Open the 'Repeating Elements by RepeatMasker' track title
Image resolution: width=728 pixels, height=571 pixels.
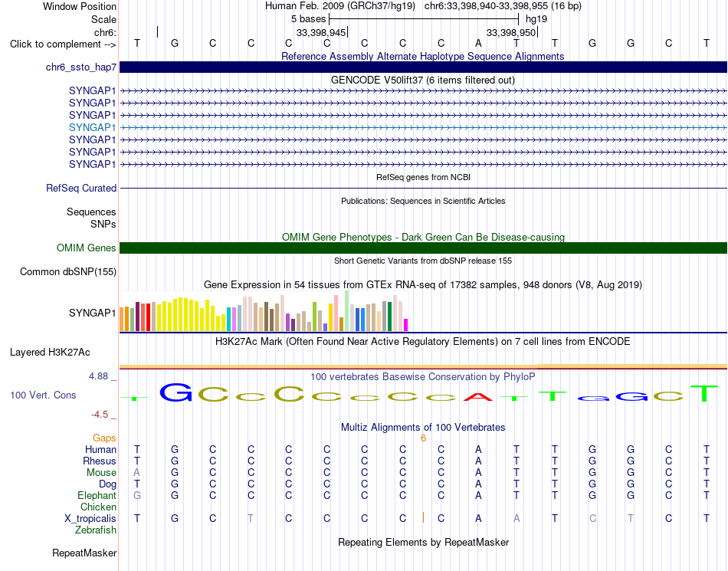423,542
